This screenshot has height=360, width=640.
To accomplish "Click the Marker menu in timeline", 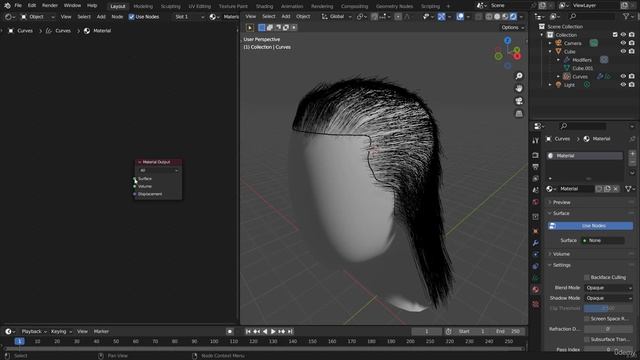I will click(x=101, y=331).
